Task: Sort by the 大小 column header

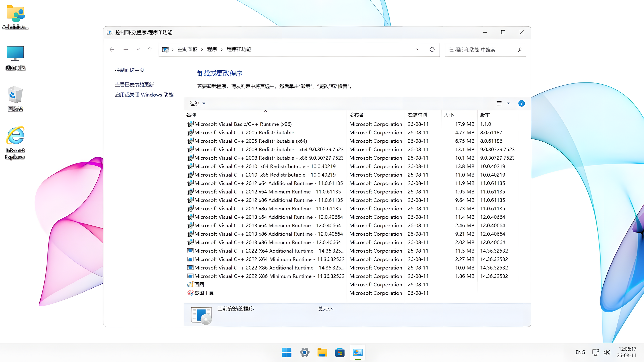Action: [459, 115]
